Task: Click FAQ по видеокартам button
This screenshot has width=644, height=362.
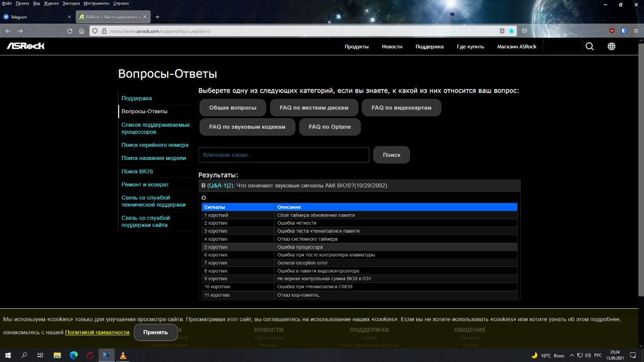Action: coord(401,108)
